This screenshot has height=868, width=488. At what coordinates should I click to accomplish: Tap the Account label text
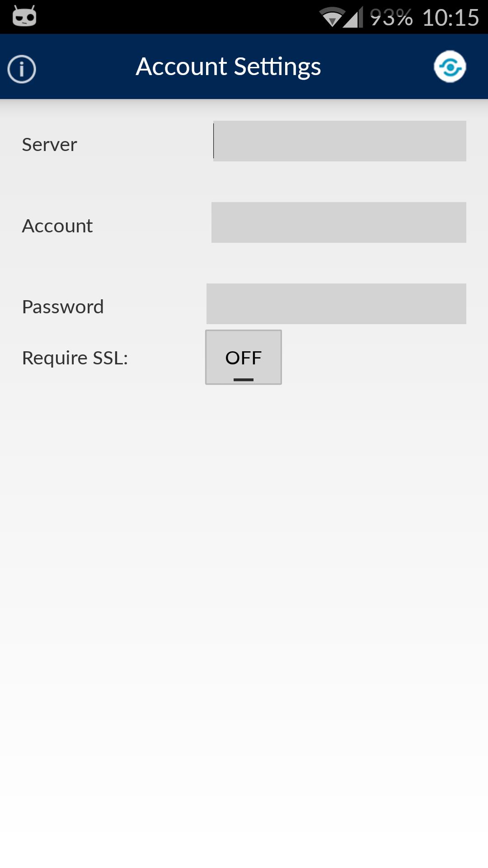point(57,226)
